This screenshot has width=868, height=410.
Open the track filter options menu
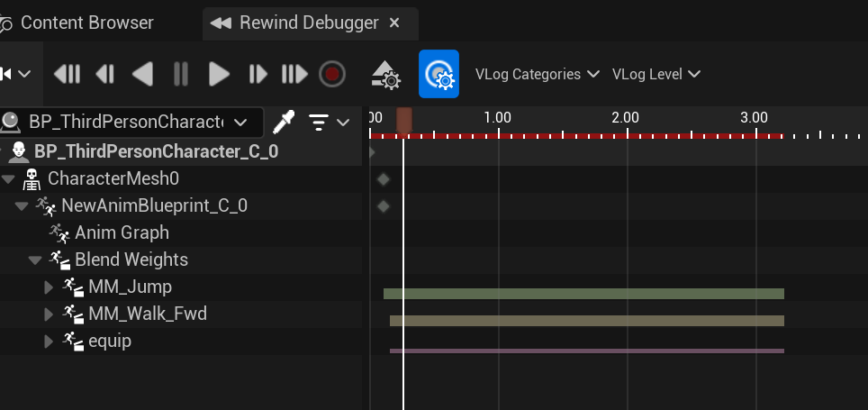point(328,122)
